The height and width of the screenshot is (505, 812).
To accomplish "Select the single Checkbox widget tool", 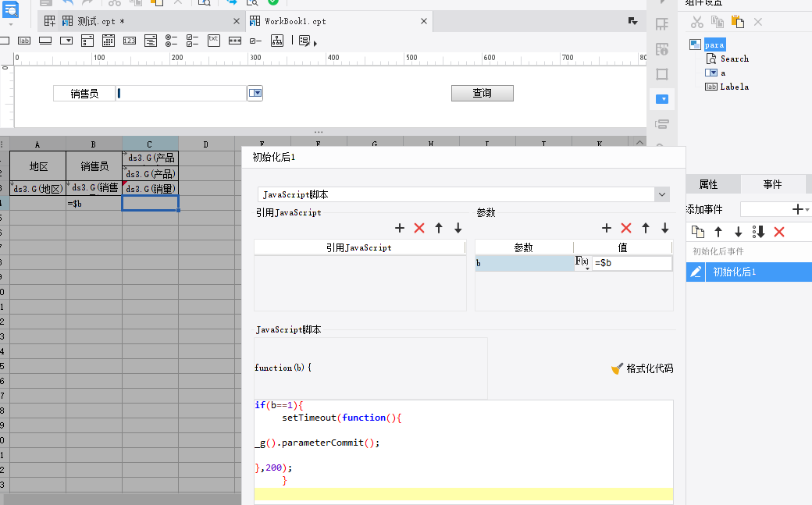I will click(x=256, y=41).
